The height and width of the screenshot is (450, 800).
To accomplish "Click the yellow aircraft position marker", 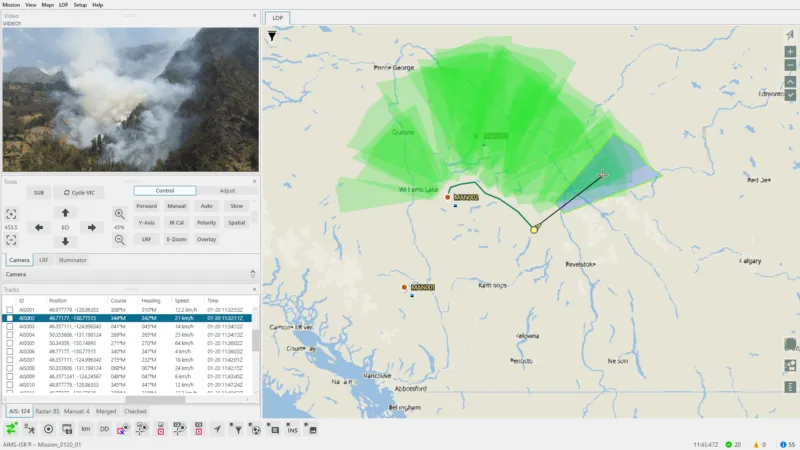I will click(x=534, y=230).
